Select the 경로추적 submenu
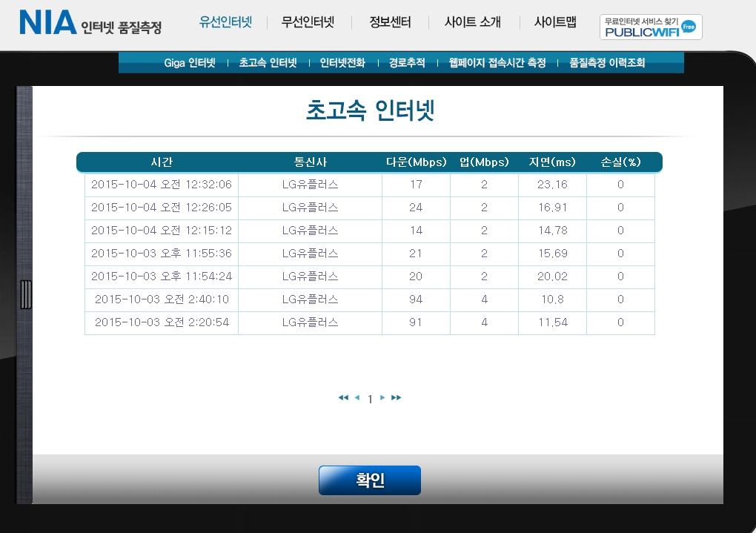 coord(407,63)
